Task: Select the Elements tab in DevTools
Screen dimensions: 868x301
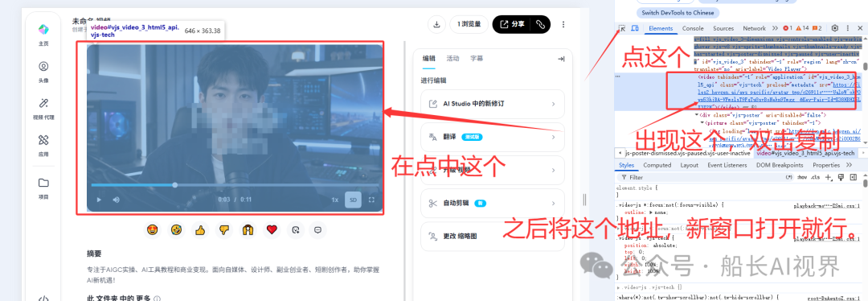Action: [x=661, y=28]
